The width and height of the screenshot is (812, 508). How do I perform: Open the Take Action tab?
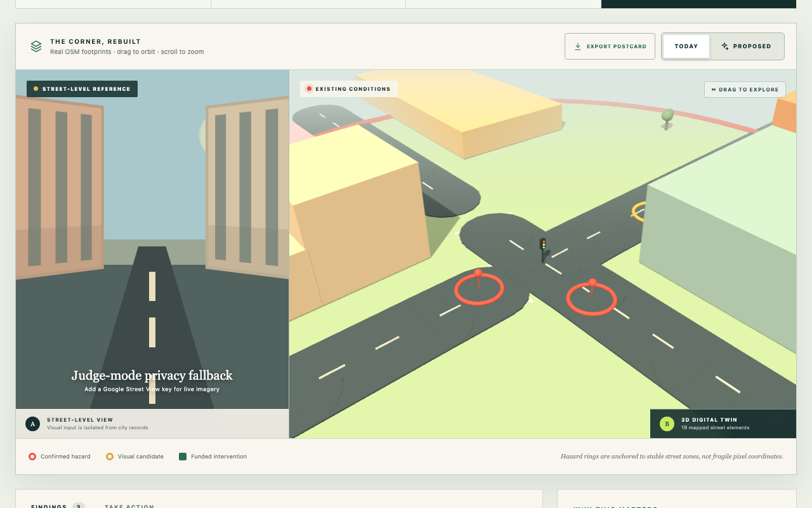tap(129, 507)
